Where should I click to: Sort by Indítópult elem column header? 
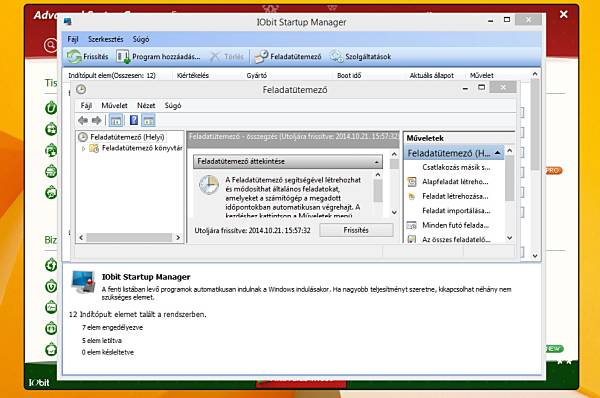coord(112,75)
